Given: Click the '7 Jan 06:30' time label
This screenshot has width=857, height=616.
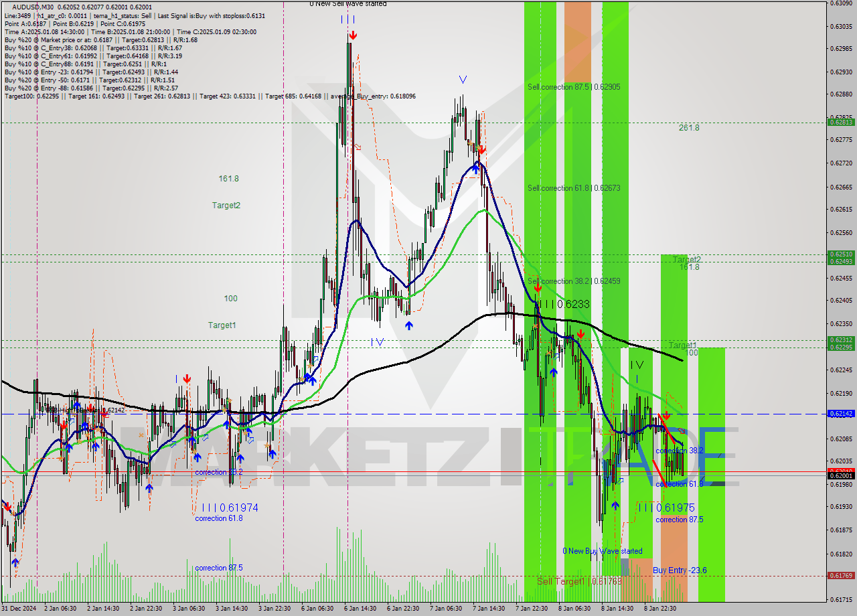Looking at the screenshot, I should pos(445,609).
